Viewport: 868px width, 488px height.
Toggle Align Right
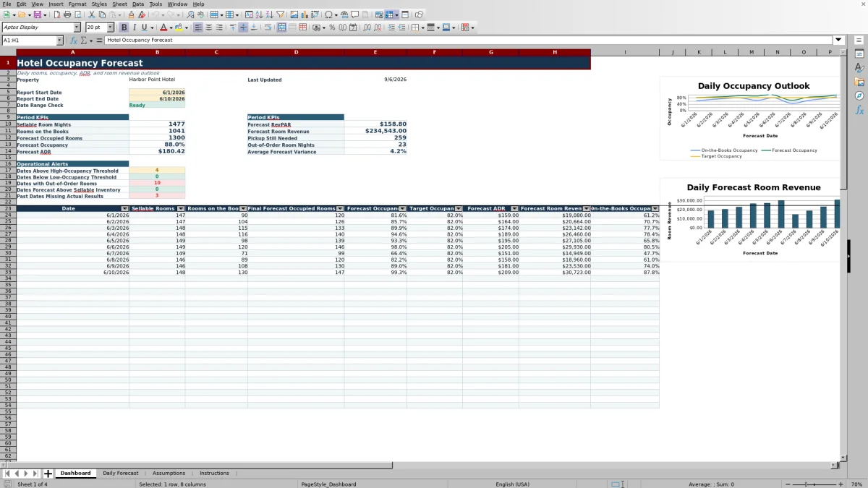[x=219, y=27]
